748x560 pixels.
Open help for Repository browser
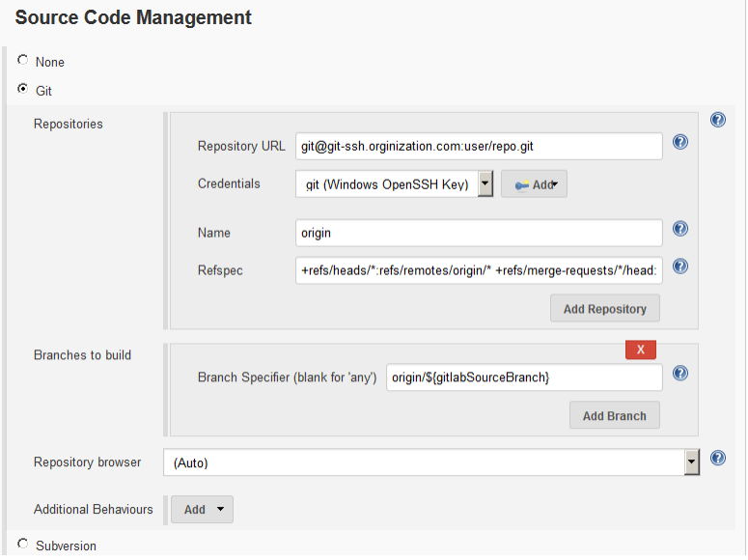coord(717,458)
